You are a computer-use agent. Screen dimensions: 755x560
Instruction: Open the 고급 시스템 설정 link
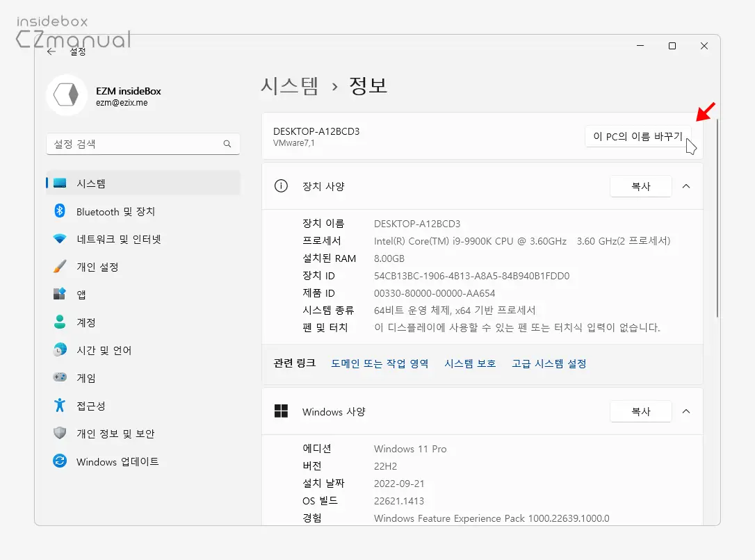coord(549,363)
